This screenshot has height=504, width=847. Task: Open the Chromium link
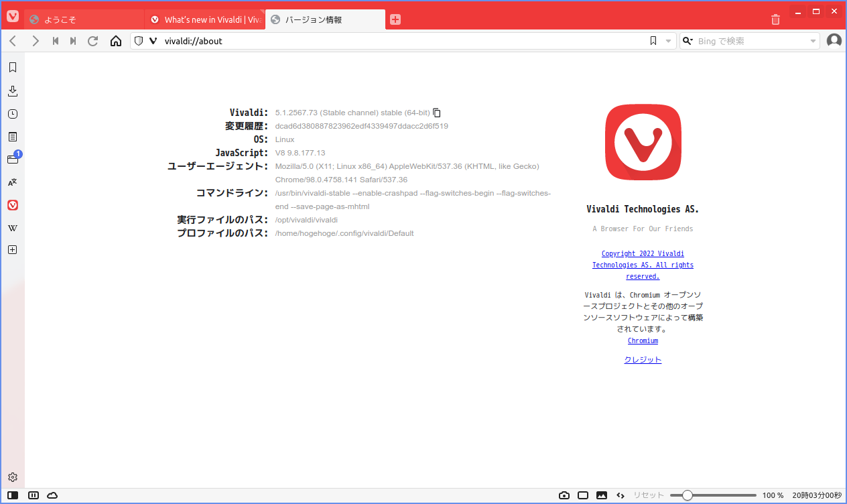pyautogui.click(x=643, y=340)
